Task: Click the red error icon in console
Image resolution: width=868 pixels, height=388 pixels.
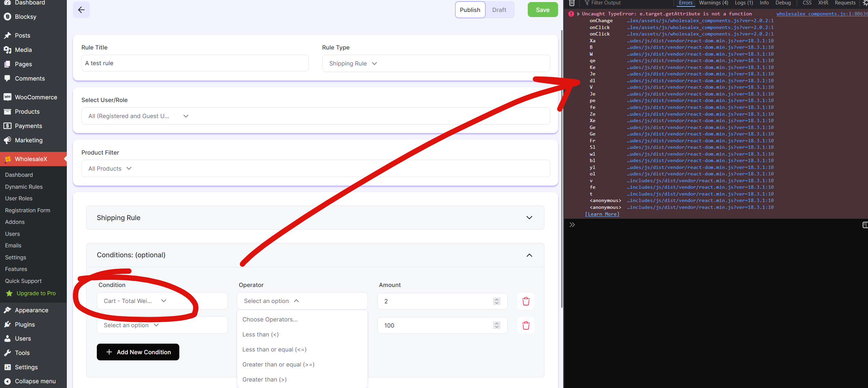Action: click(571, 14)
